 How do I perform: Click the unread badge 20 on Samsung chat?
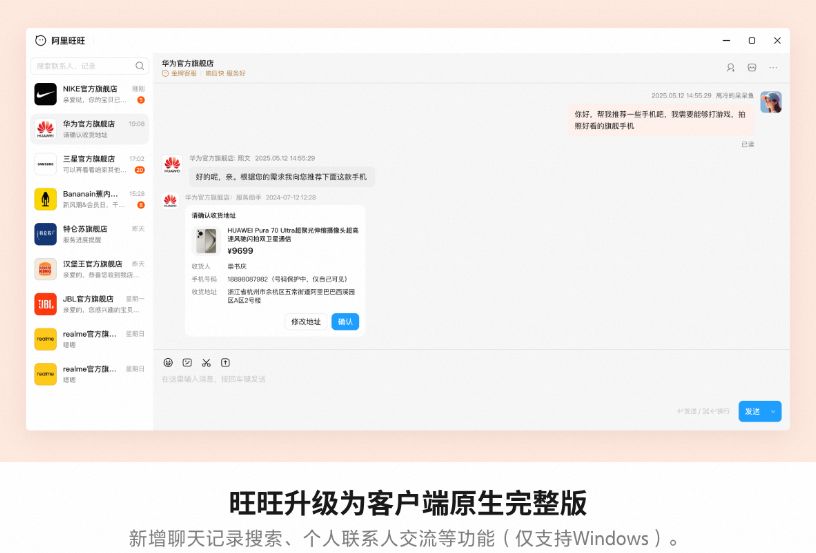(139, 170)
